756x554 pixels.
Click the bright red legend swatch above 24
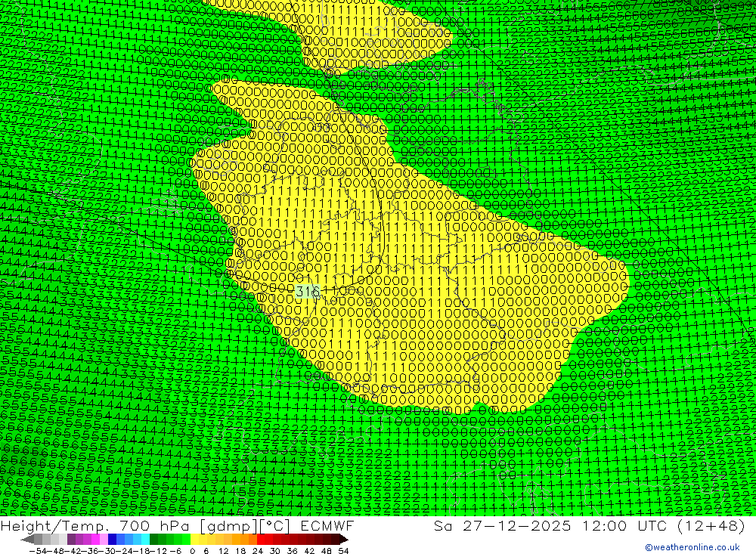(261, 540)
